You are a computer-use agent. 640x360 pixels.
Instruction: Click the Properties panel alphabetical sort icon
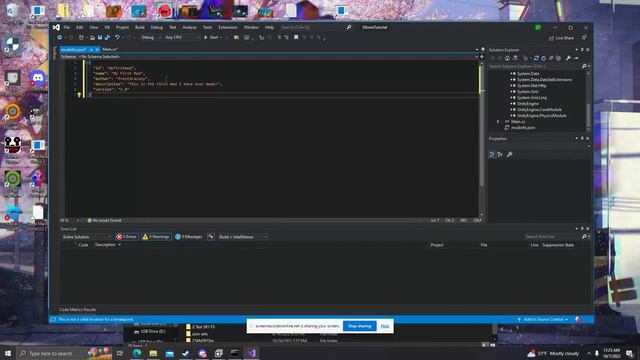500,155
